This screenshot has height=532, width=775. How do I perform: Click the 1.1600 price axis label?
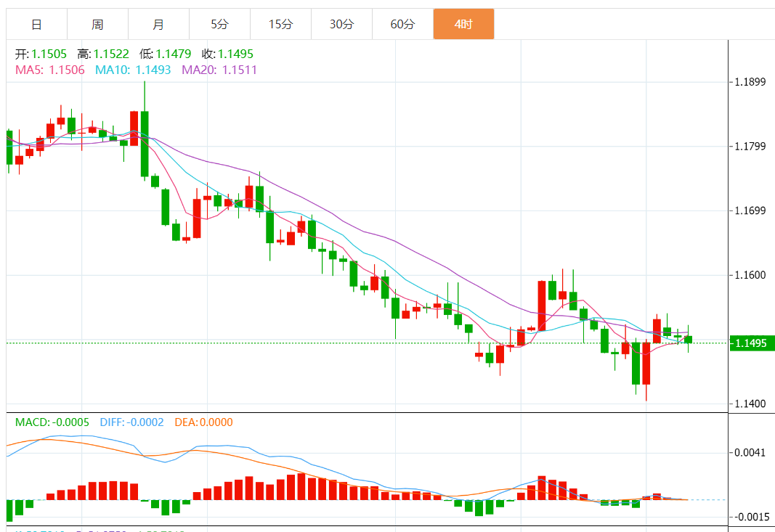[750, 275]
